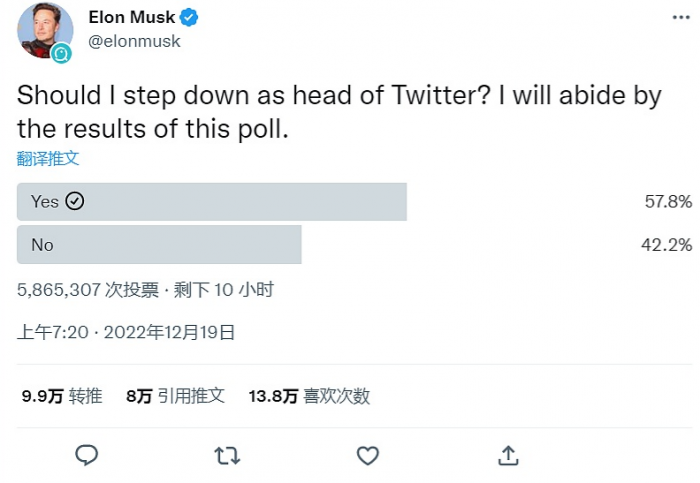Open the profile avatar photo
700x483 pixels.
click(42, 29)
